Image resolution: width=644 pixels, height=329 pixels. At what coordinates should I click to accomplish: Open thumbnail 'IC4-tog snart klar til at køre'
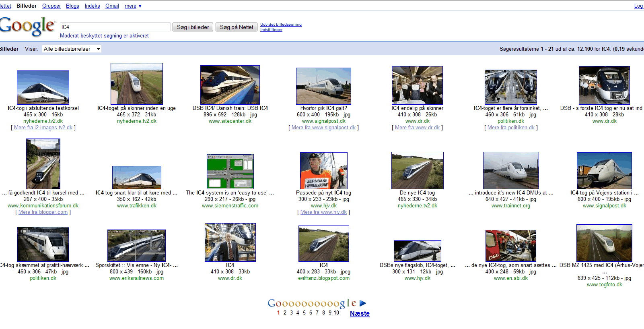pos(137,178)
